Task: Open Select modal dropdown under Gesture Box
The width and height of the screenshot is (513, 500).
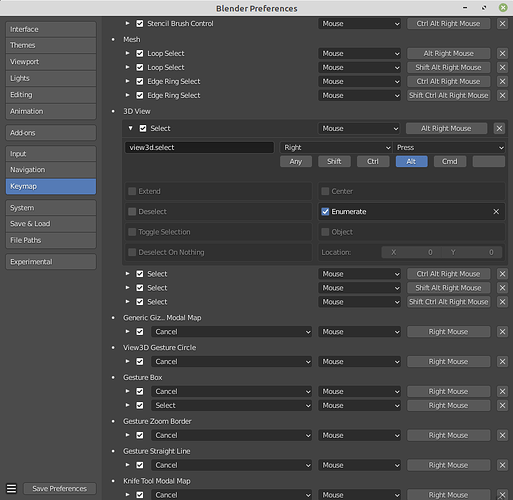Action: (232, 405)
